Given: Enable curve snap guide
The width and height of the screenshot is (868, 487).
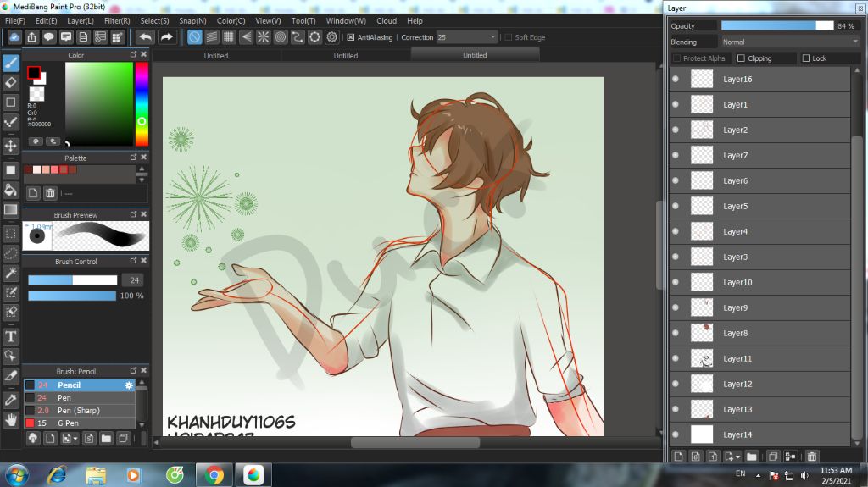Looking at the screenshot, I should [x=298, y=37].
